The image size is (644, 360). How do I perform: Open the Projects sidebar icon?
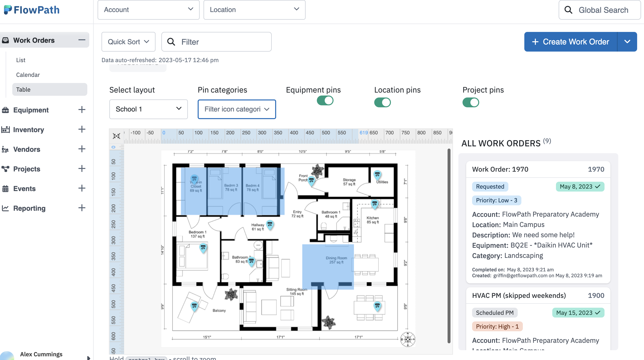pos(5,169)
